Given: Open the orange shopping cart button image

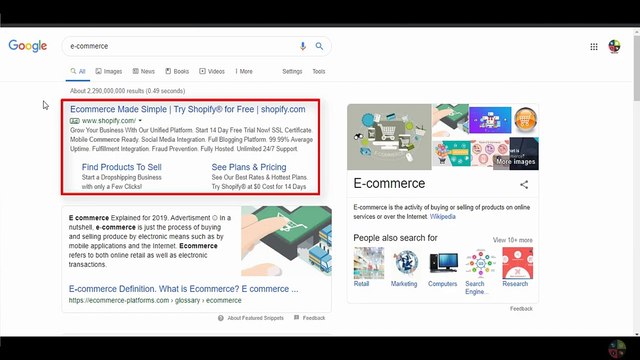Looking at the screenshot, I should [x=525, y=120].
